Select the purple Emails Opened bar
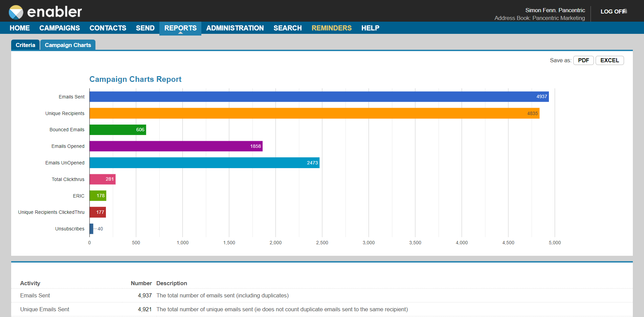This screenshot has height=317, width=644. click(176, 146)
